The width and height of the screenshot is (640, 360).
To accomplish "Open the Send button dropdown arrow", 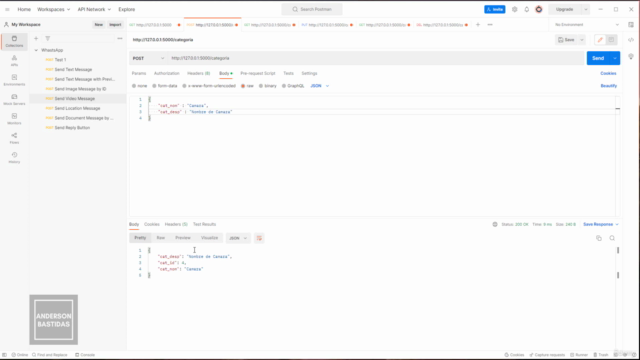I will click(615, 58).
